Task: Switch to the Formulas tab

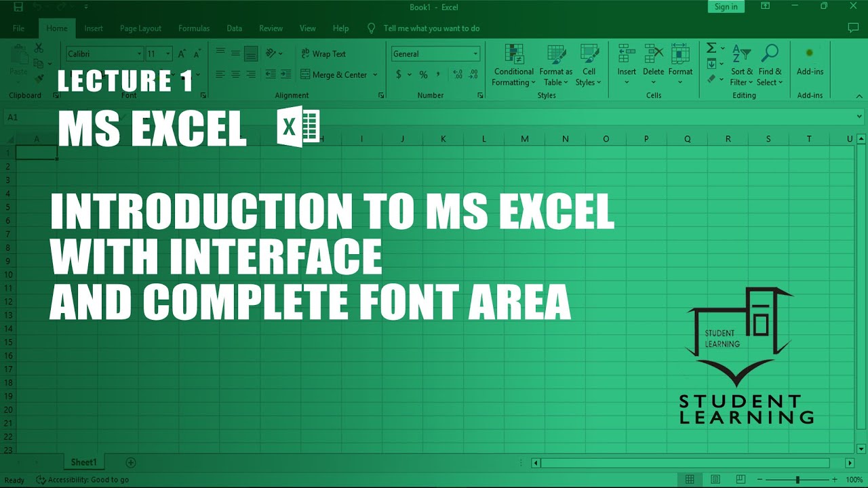Action: pyautogui.click(x=194, y=28)
